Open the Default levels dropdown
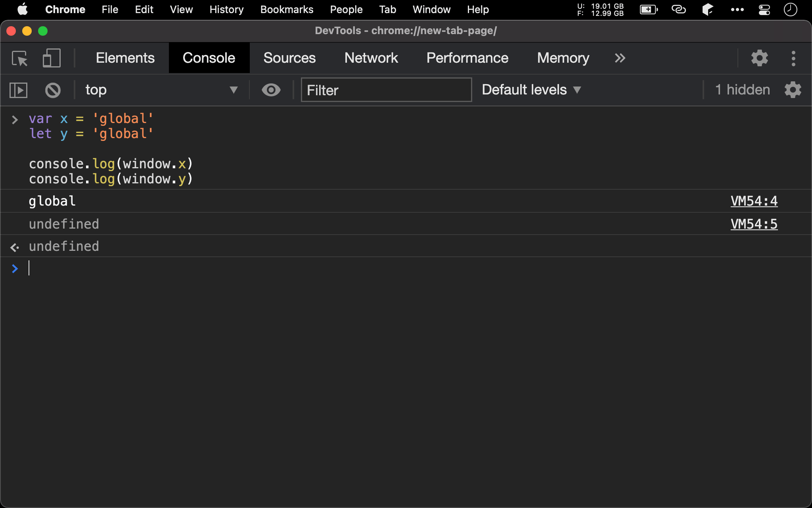Screen dimensions: 812x508 [531, 90]
